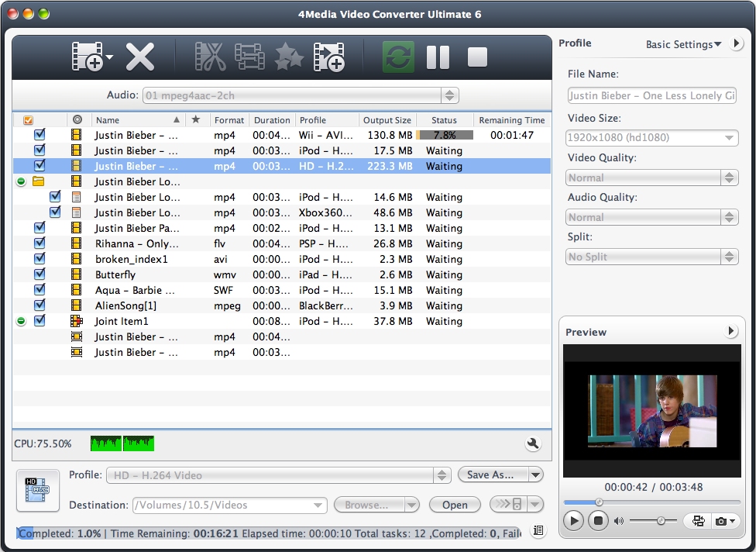Expand the Video Size combo box
The width and height of the screenshot is (756, 552).
[x=730, y=138]
